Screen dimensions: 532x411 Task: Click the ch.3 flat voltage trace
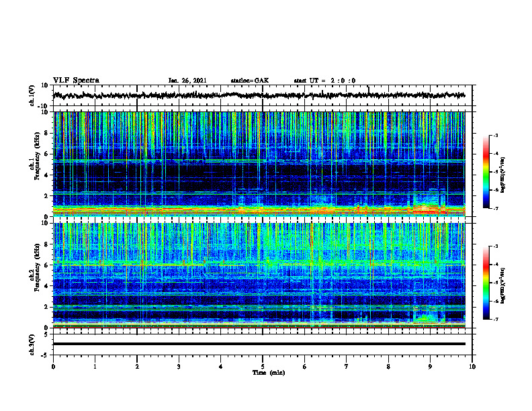point(259,344)
